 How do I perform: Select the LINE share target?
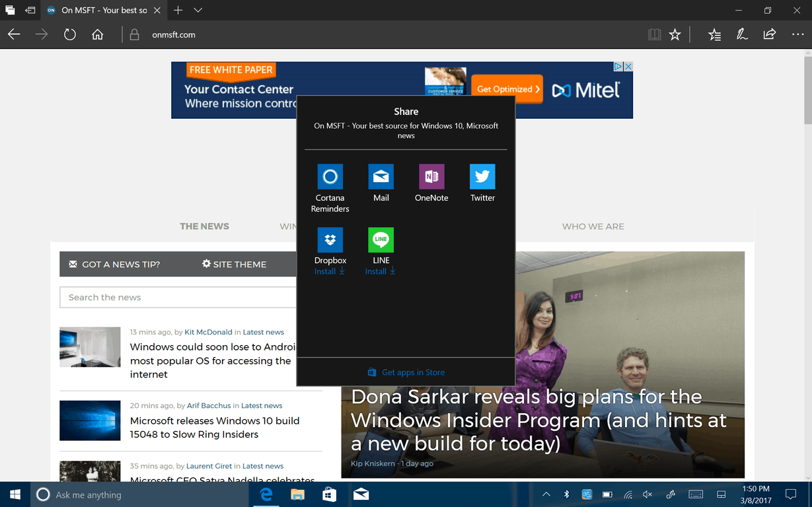(x=381, y=246)
